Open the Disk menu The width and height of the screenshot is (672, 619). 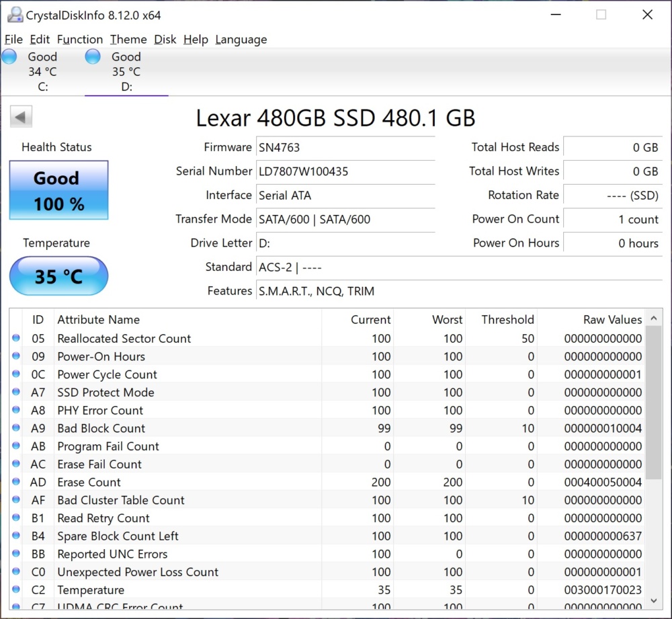165,40
